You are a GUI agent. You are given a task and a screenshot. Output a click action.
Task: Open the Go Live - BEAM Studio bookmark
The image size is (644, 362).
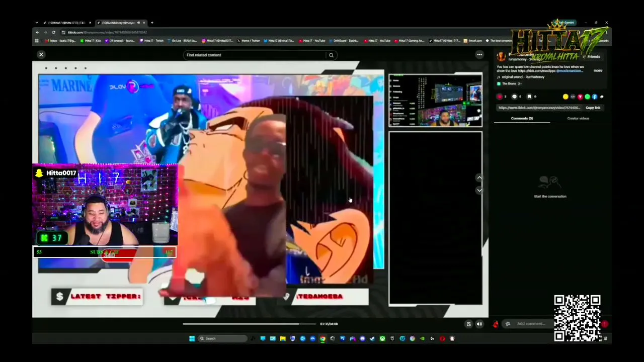(x=182, y=41)
